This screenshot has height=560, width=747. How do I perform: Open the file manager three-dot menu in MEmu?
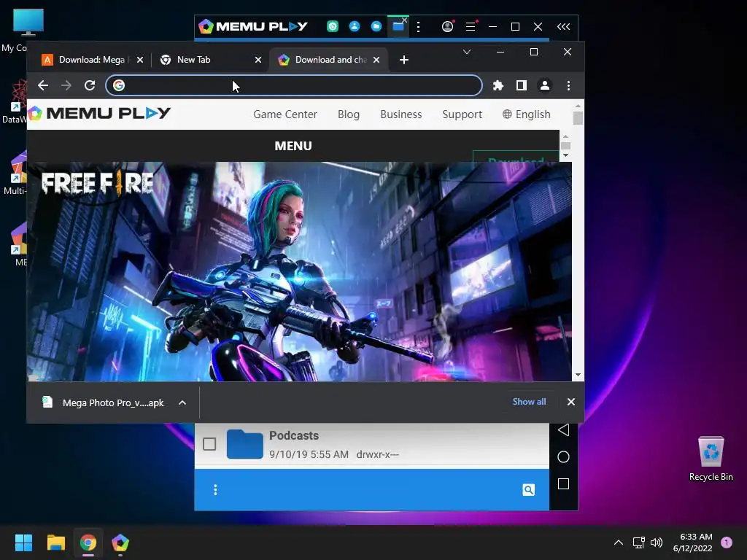215,490
